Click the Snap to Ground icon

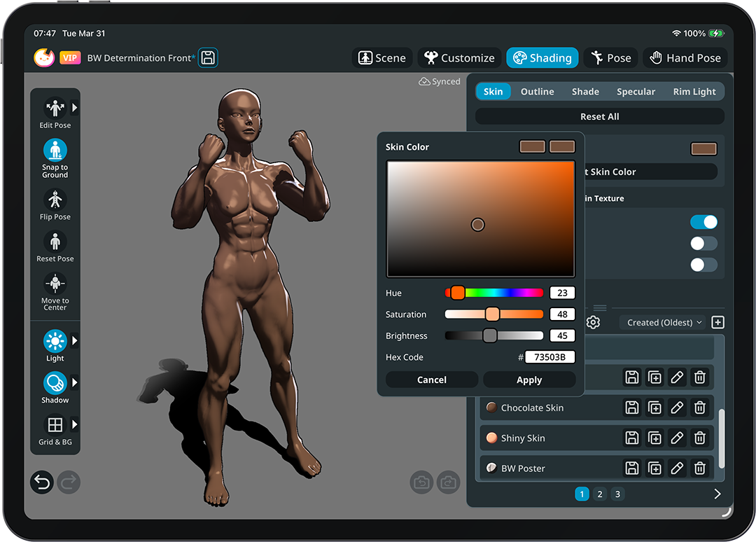[x=55, y=151]
